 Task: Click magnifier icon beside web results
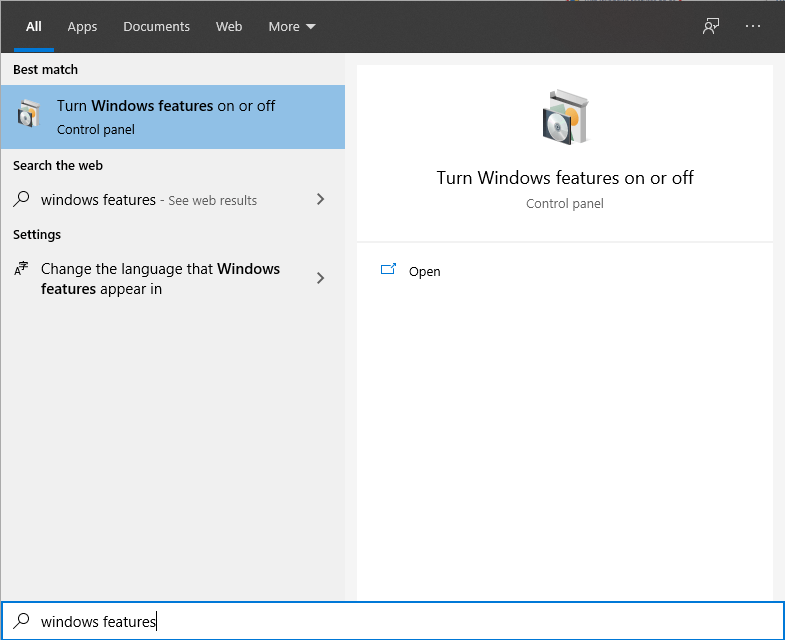pyautogui.click(x=21, y=199)
